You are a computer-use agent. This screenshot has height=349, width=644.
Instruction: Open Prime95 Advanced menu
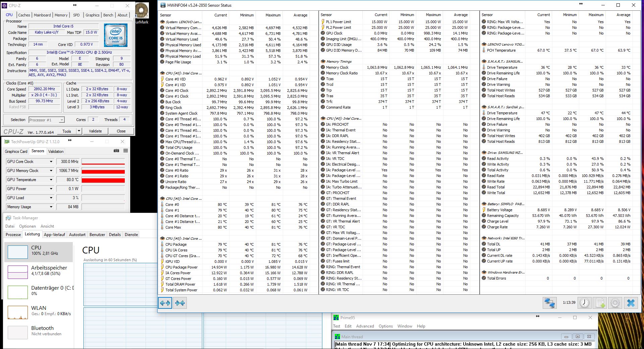click(x=365, y=326)
